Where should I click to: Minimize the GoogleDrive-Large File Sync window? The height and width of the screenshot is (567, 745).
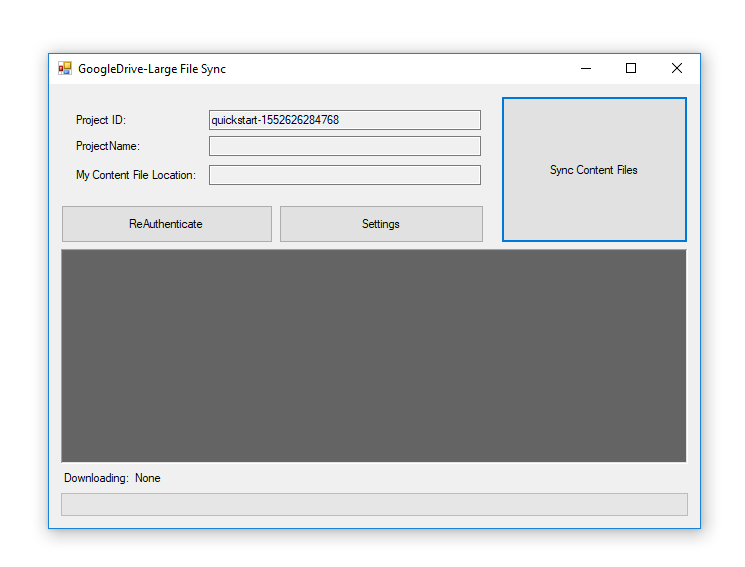[586, 68]
